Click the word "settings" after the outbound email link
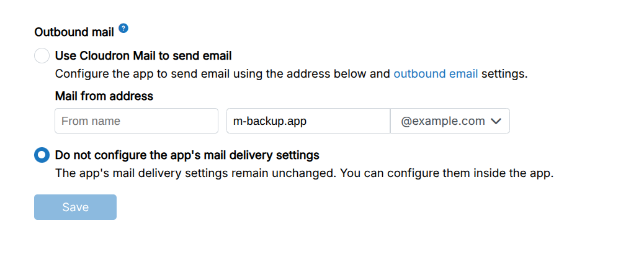644x259 pixels. (504, 74)
